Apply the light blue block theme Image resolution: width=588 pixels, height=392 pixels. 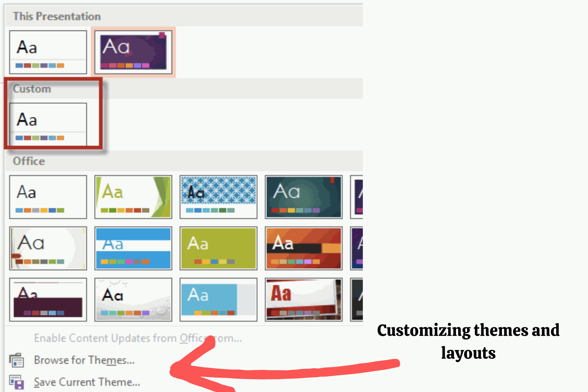[x=219, y=299]
